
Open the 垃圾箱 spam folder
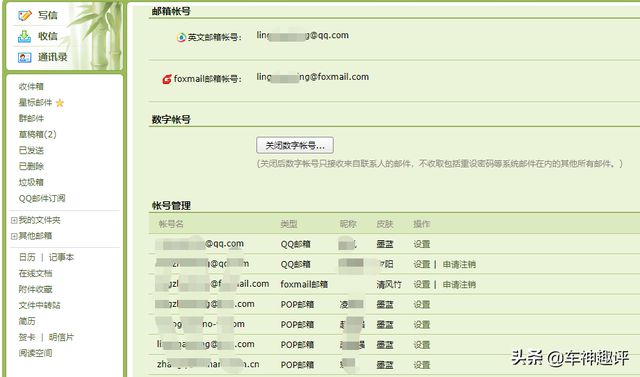pyautogui.click(x=31, y=182)
